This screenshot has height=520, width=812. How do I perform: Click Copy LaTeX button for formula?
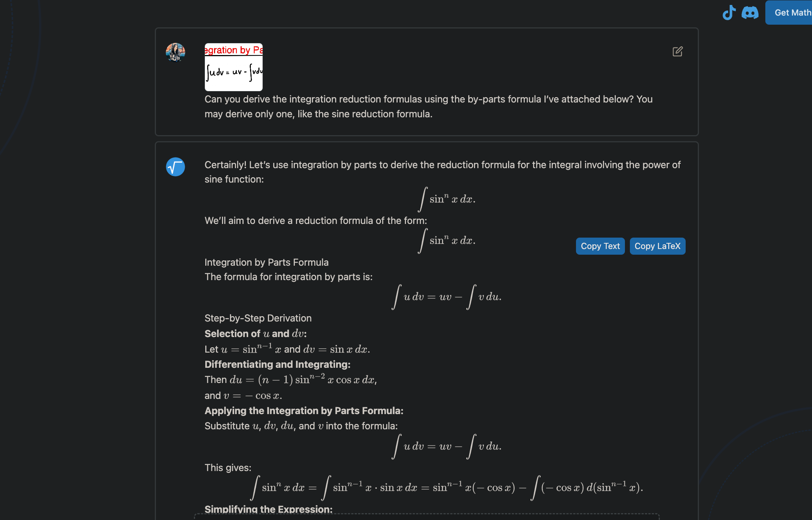pyautogui.click(x=657, y=246)
